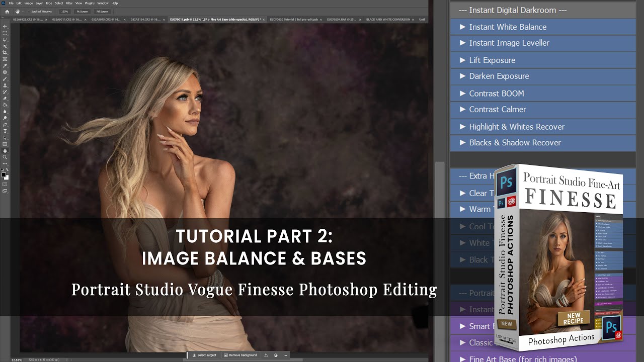Click Select subject button
Screen dimensions: 644x362
(204, 355)
